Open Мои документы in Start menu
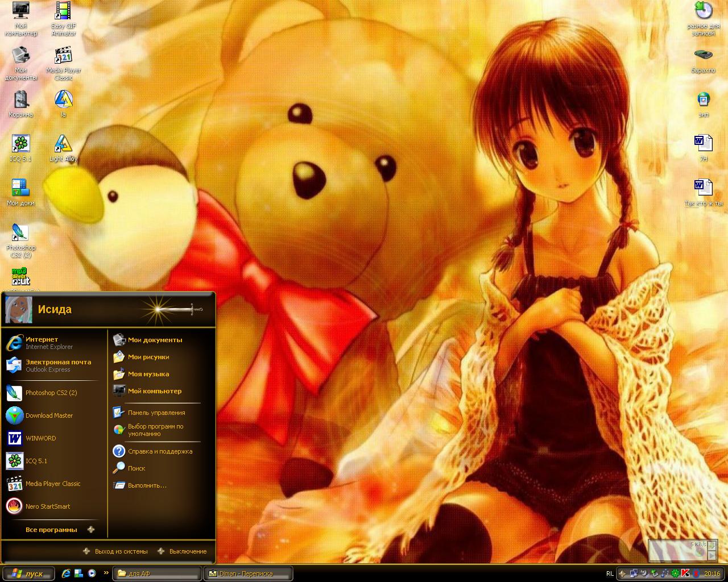This screenshot has height=582, width=728. [161, 340]
